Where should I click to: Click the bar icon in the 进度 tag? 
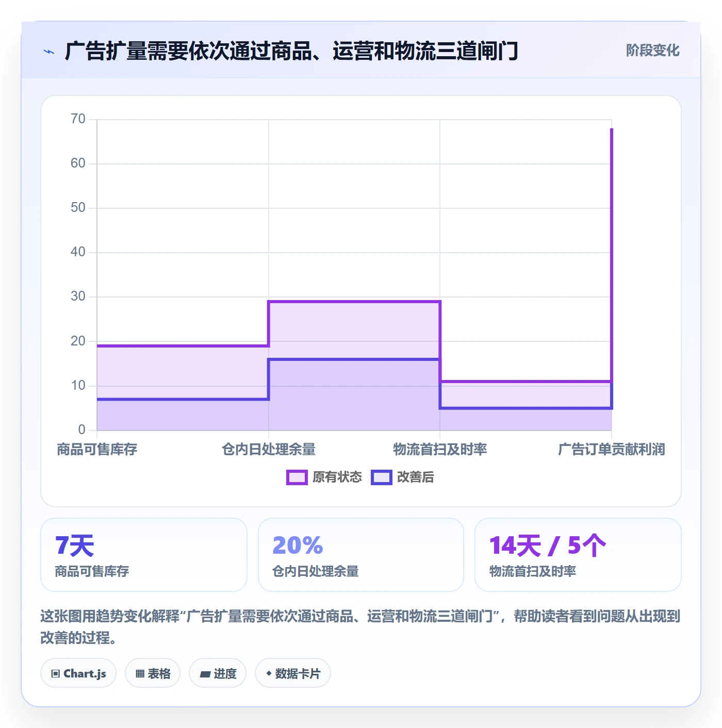[x=205, y=674]
